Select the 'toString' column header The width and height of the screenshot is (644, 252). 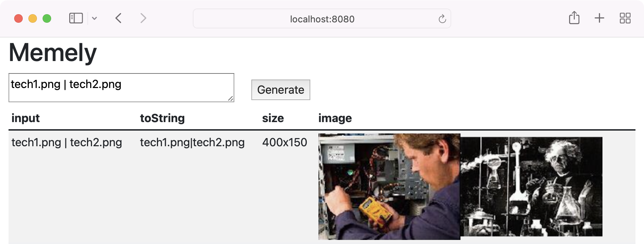coord(162,118)
